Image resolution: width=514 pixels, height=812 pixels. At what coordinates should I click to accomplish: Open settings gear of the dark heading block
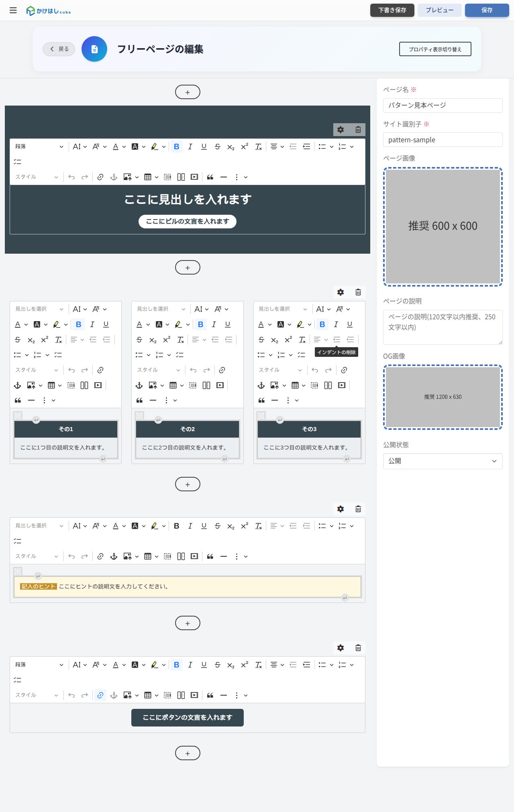(341, 130)
